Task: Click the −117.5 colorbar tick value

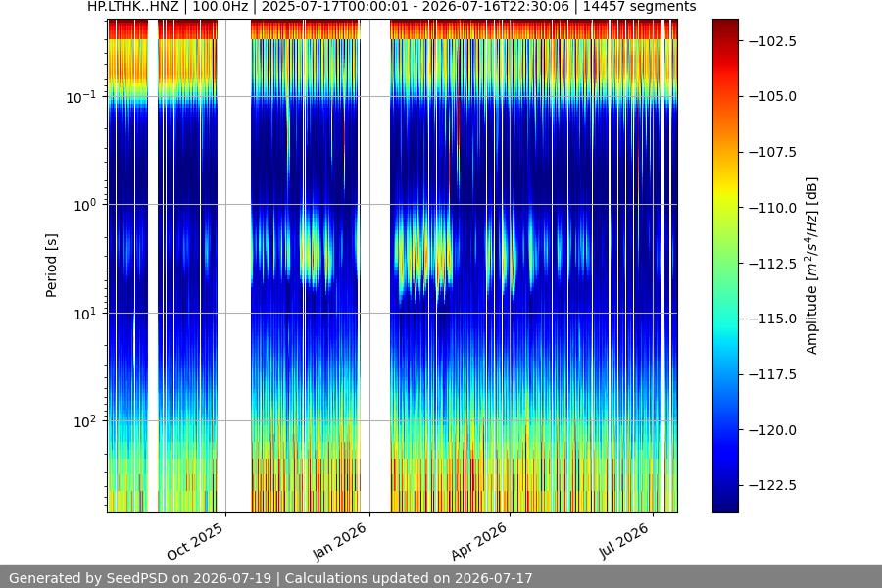Action: click(x=772, y=374)
